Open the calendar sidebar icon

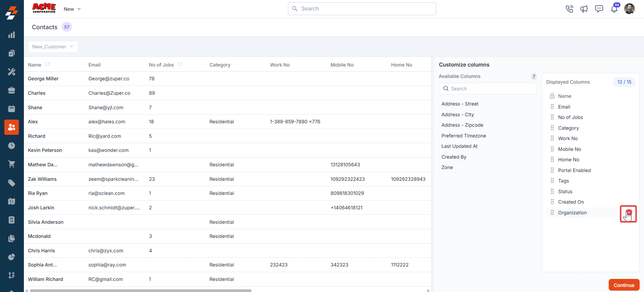tap(12, 109)
